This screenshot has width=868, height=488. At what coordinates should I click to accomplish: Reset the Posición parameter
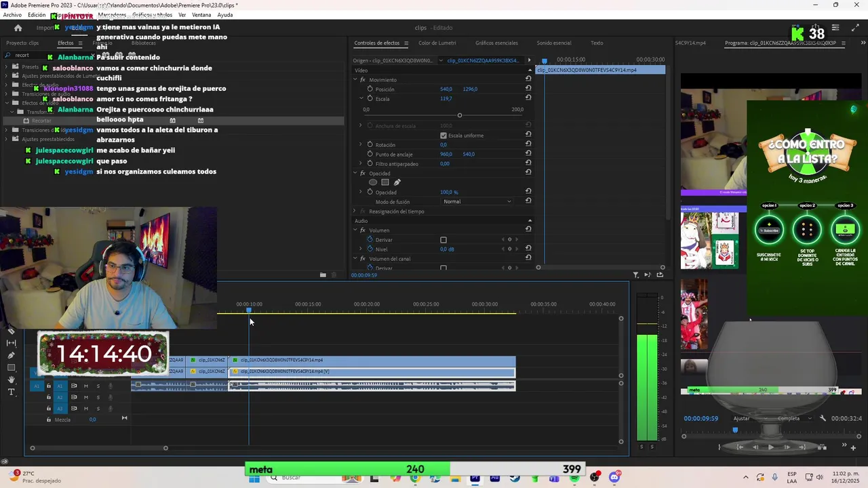[528, 89]
